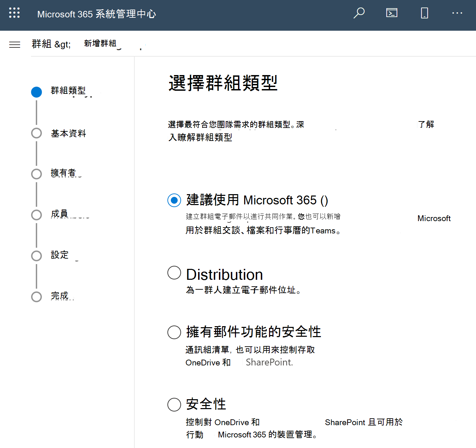Select the Distribution radio button

[174, 273]
